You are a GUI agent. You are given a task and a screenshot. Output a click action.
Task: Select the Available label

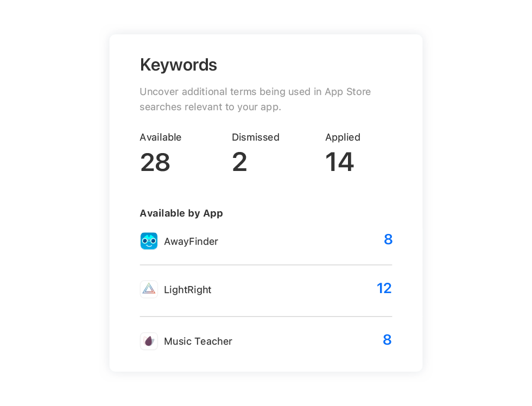[161, 137]
